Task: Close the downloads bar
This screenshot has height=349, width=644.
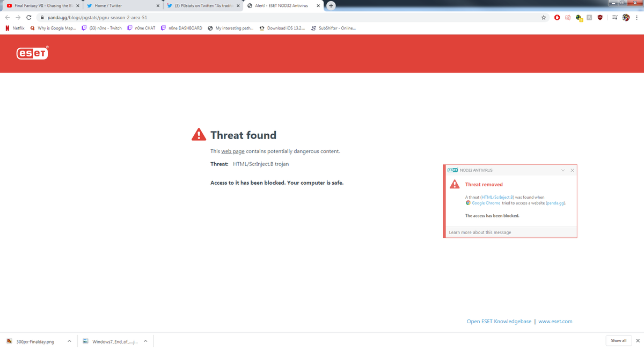Action: coord(638,340)
